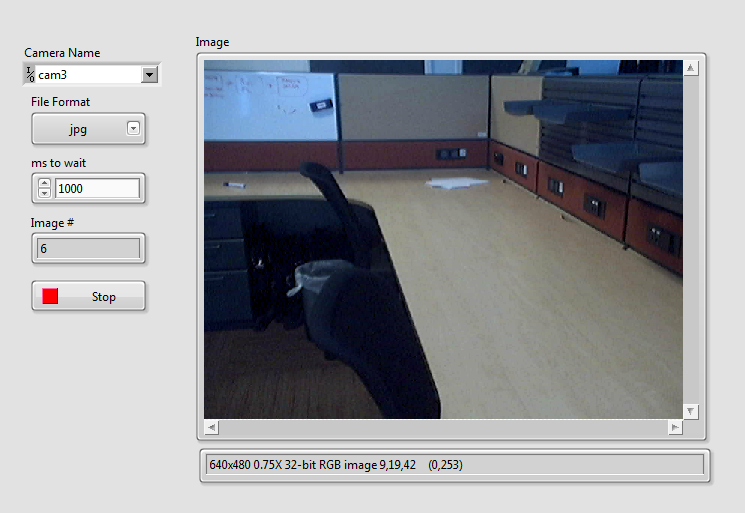Click the image scrollbar down arrow
The width and height of the screenshot is (745, 513).
click(x=690, y=411)
